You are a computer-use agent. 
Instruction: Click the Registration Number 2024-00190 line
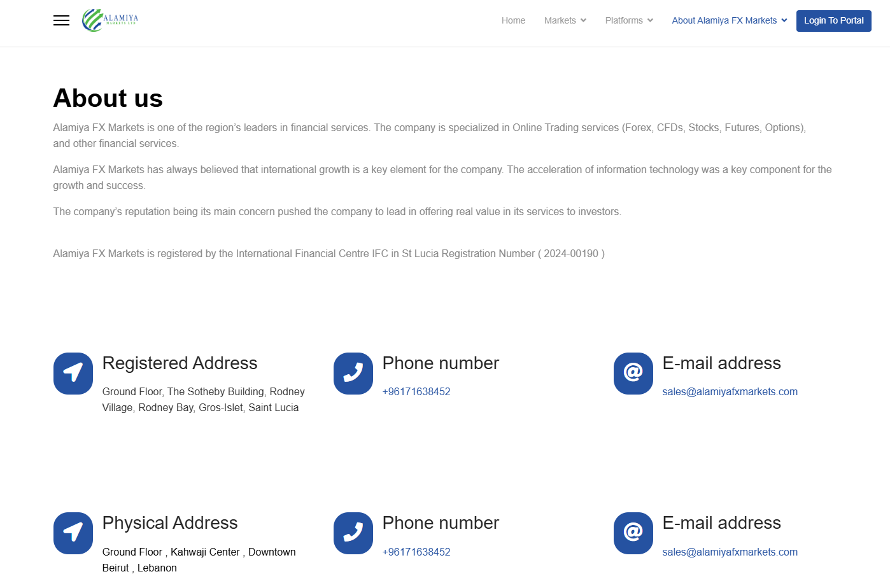coord(329,254)
